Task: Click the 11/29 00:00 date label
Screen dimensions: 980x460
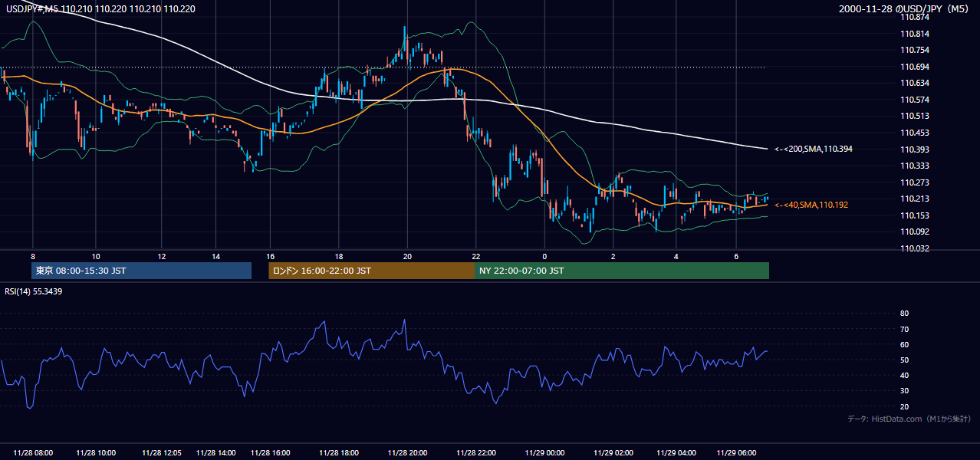Action: click(x=544, y=453)
